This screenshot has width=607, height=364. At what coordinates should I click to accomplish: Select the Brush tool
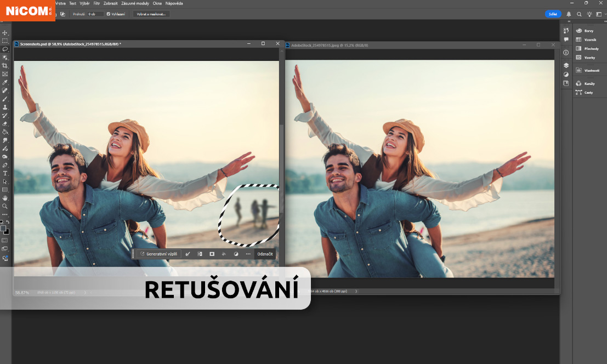[x=5, y=99]
